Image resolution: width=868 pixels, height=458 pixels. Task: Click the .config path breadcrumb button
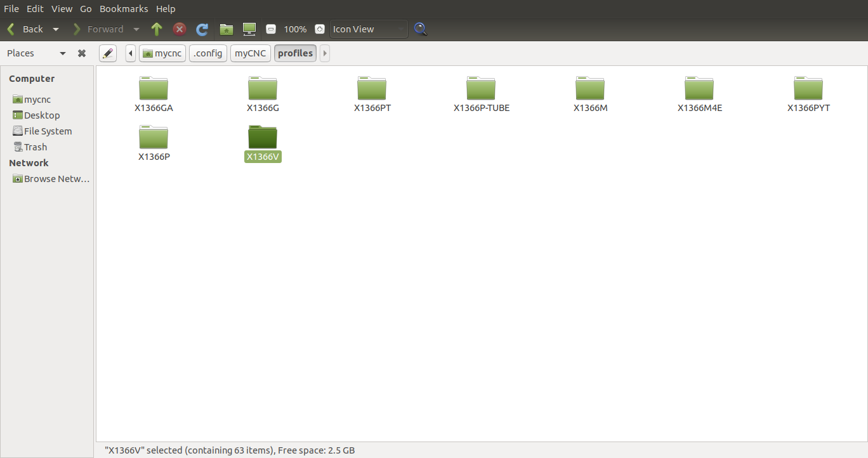pyautogui.click(x=208, y=53)
